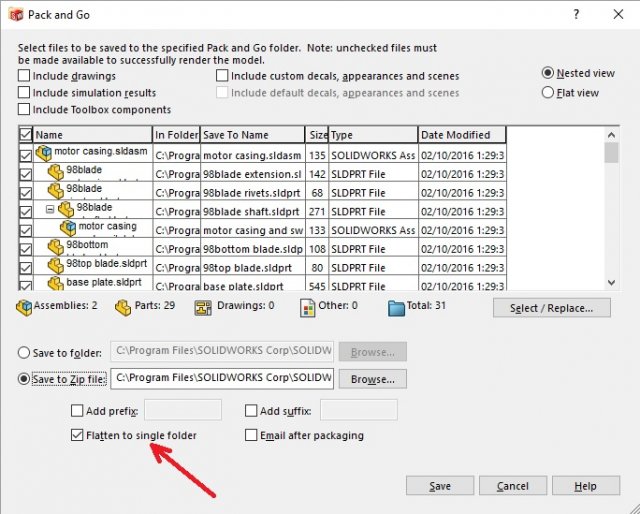Click the Select / Replace... button

(552, 308)
